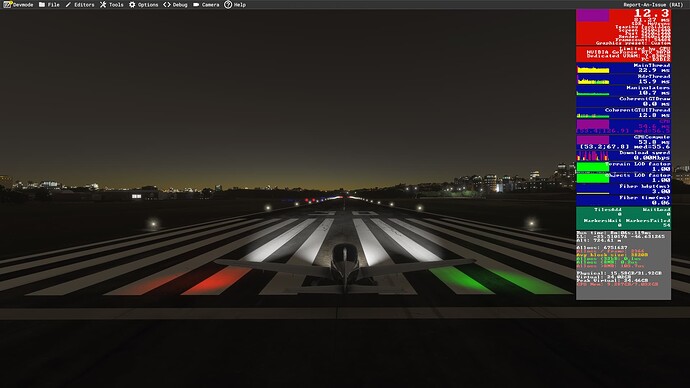This screenshot has width=690, height=388.
Task: Click the TilesAdd counter
Action: pyautogui.click(x=608, y=212)
